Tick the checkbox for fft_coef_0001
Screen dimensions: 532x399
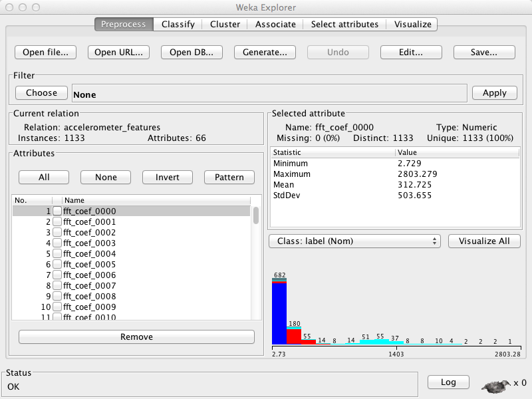(x=57, y=221)
